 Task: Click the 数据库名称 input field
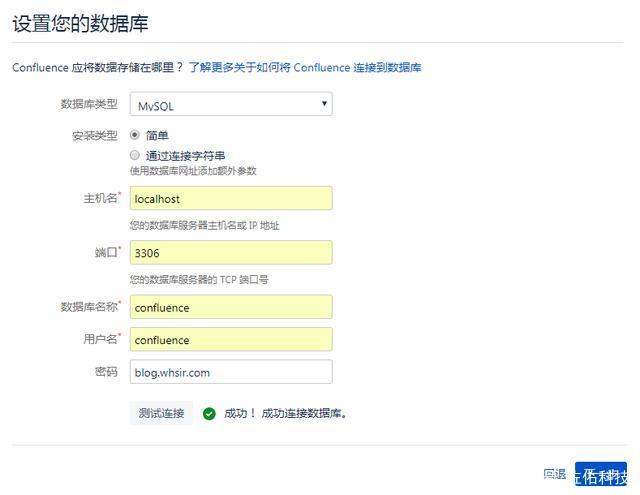pos(231,307)
